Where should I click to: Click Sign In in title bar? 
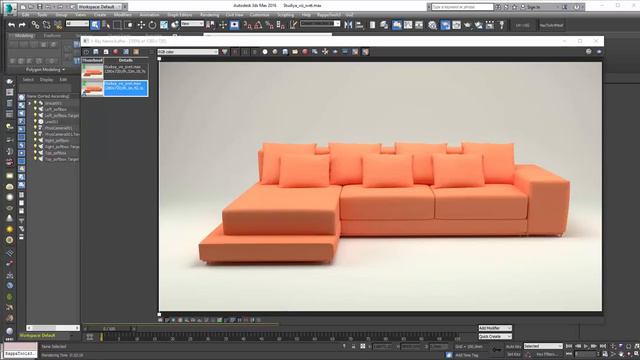[533, 7]
